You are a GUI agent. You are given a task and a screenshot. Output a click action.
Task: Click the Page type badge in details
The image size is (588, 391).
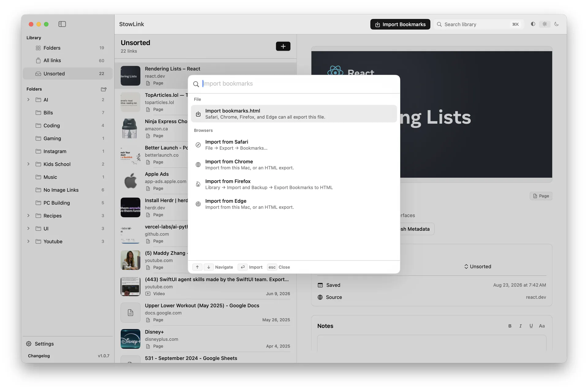tap(541, 196)
